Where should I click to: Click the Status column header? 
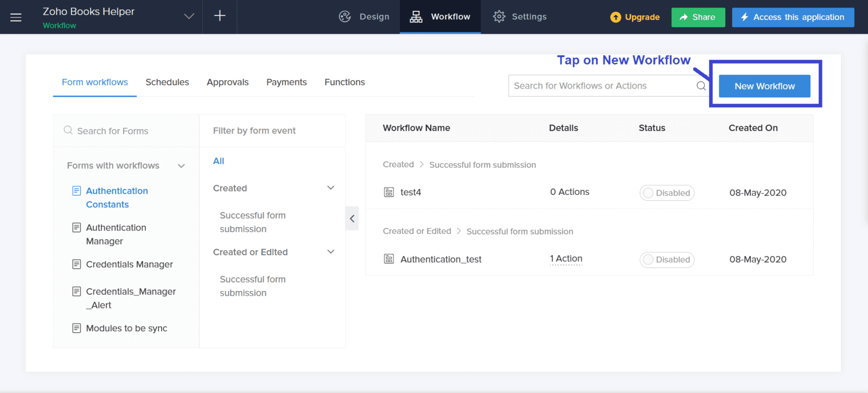[x=652, y=128]
